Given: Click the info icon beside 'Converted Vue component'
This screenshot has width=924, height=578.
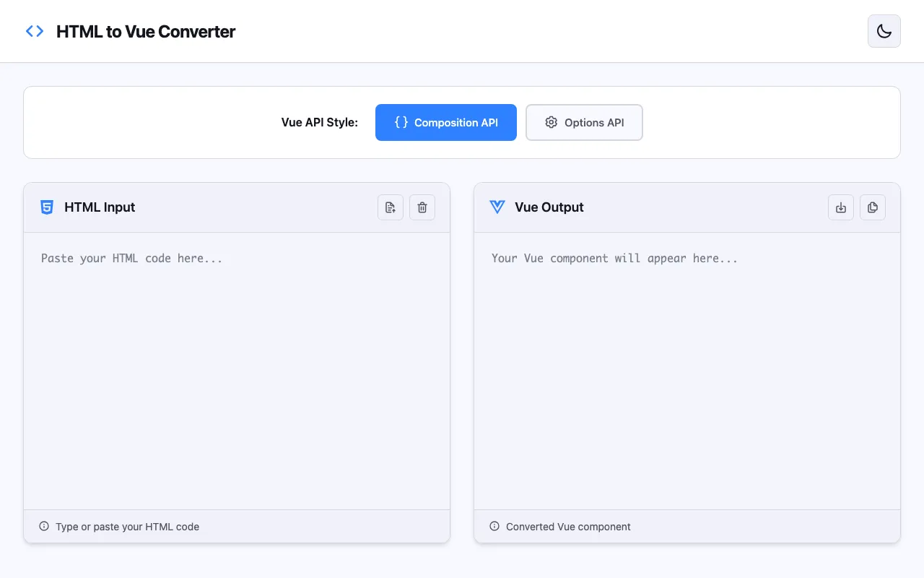Looking at the screenshot, I should 494,526.
